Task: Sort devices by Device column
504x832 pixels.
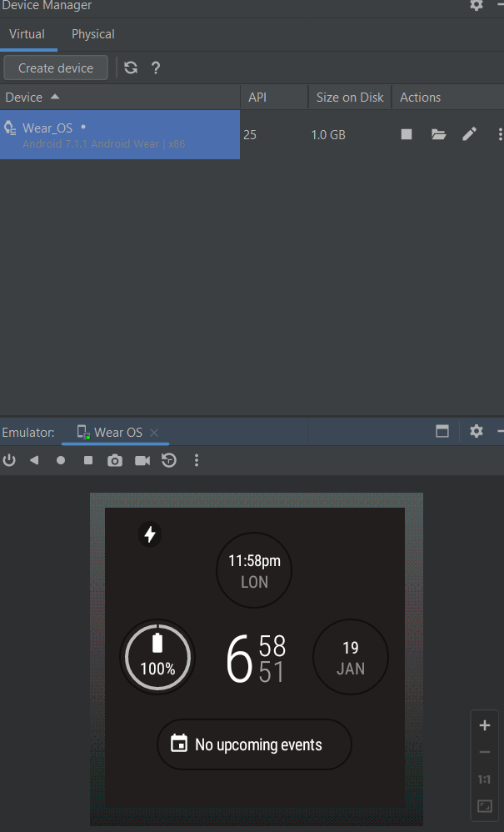Action: tap(120, 97)
